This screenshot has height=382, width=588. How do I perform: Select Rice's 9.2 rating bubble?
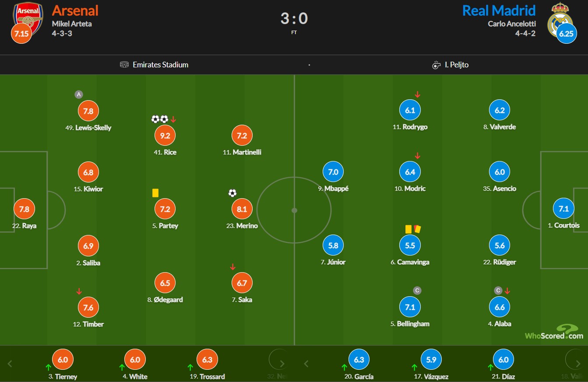(165, 136)
